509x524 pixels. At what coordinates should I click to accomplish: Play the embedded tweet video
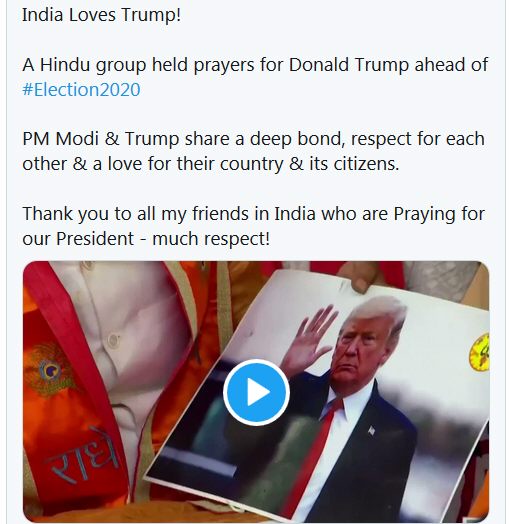pyautogui.click(x=256, y=392)
